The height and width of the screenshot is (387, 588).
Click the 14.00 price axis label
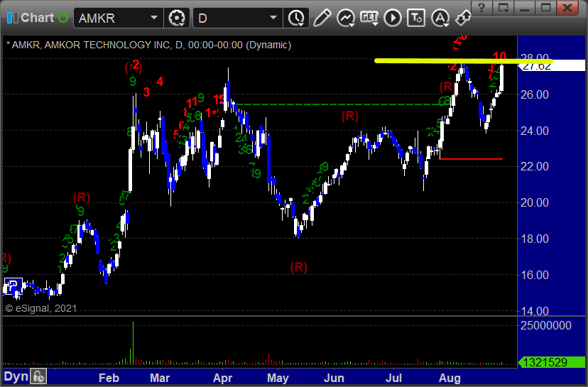pos(534,311)
